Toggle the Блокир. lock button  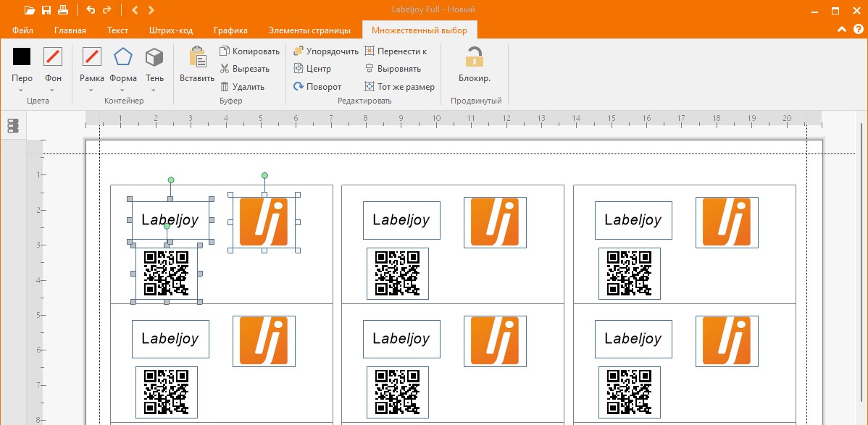coord(475,64)
